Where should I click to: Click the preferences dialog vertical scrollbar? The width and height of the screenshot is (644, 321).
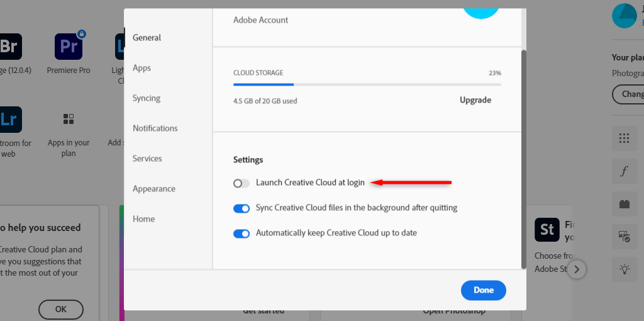(524, 157)
